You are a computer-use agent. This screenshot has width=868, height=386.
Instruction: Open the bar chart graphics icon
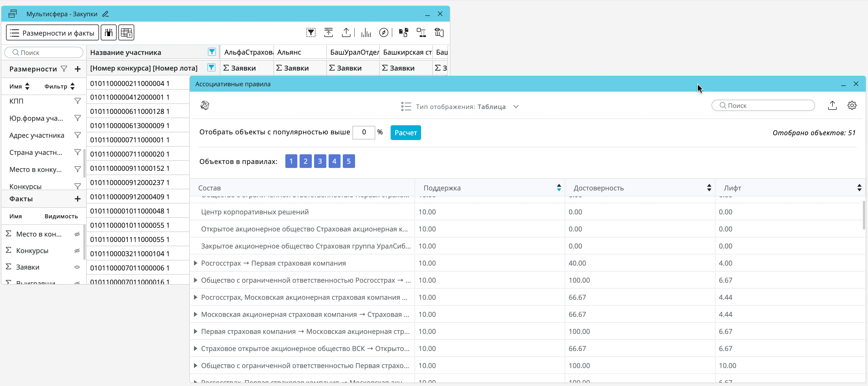click(366, 33)
